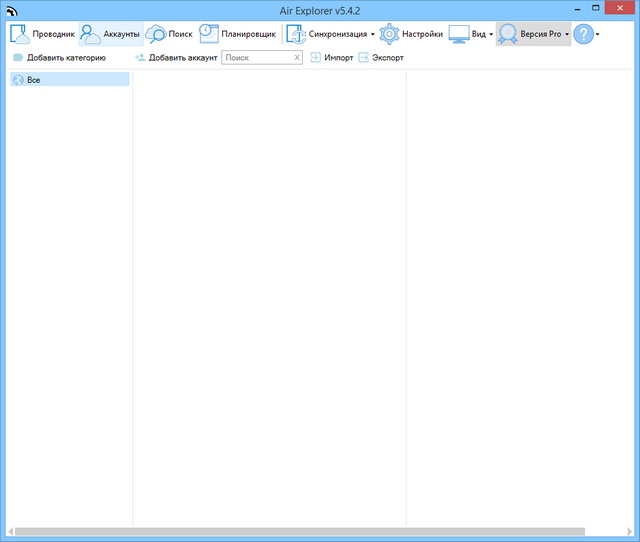Expand the Версия Pro dropdown arrow
This screenshot has height=542, width=640.
(x=567, y=35)
